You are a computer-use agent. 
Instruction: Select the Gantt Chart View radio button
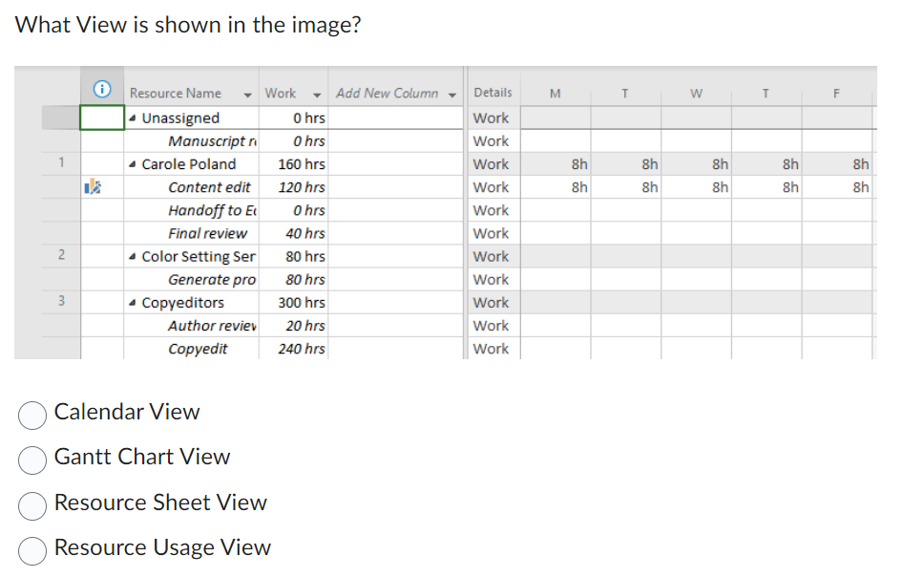click(x=31, y=460)
